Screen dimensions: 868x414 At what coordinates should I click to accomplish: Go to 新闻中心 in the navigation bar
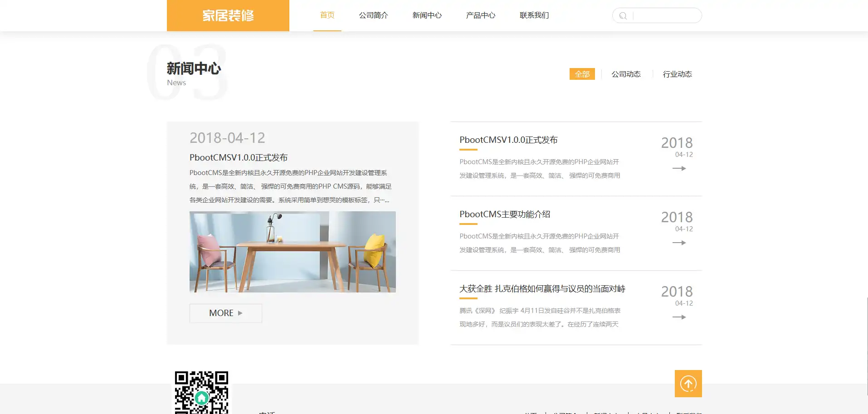(427, 15)
